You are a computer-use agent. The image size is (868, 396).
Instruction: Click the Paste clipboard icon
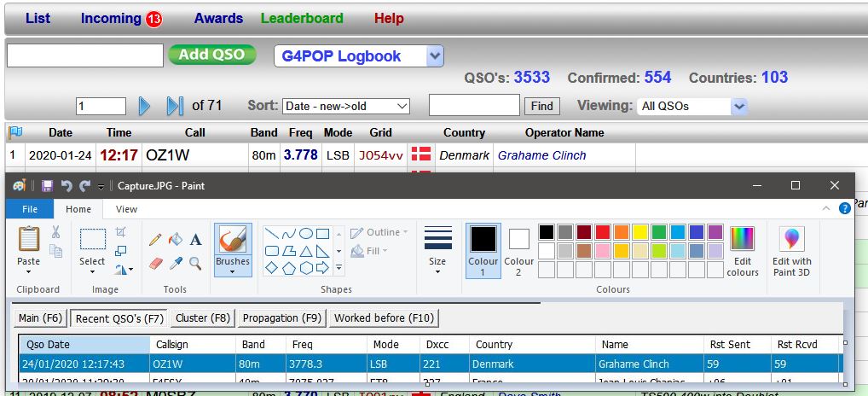(29, 239)
